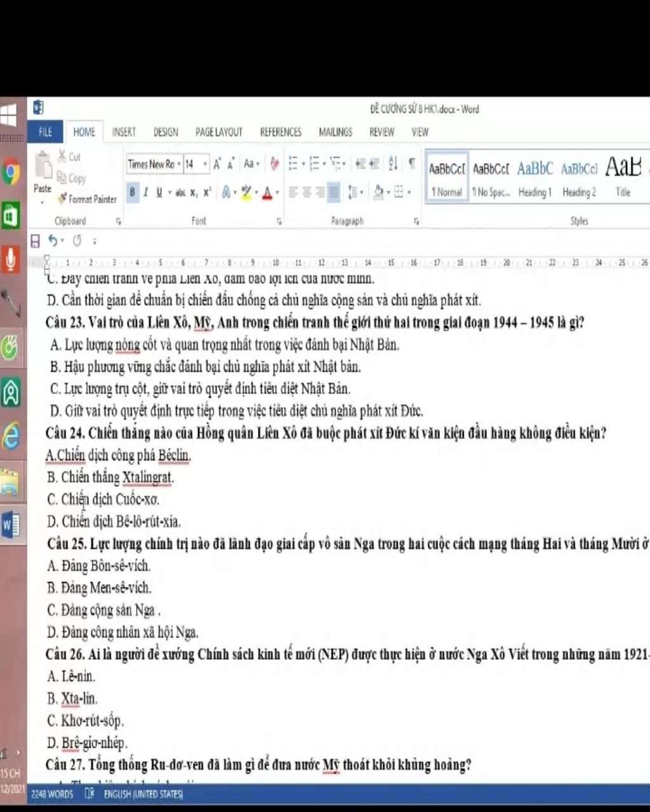Apply superscript formatting

(x=207, y=192)
